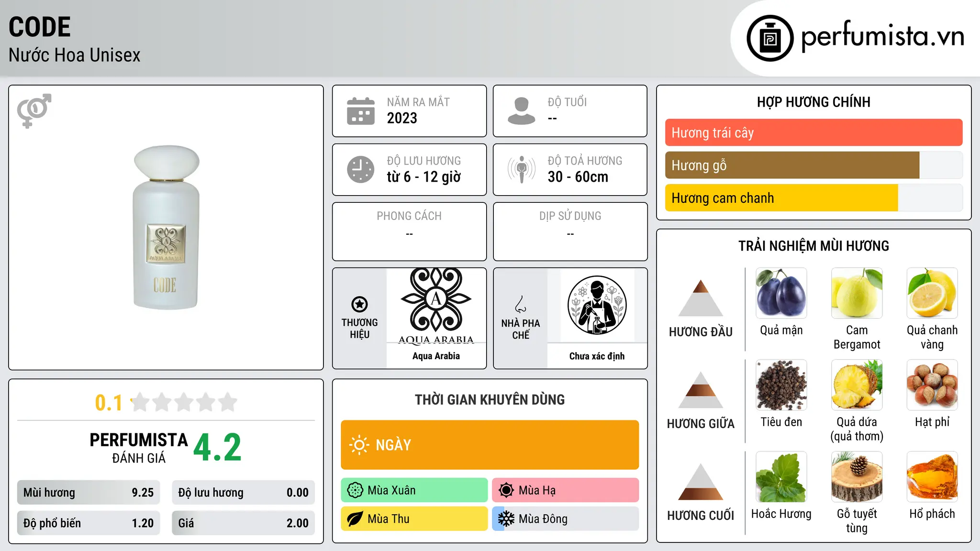Screen dimensions: 980x551
Task: Select the Cam Bergamot image
Action: pyautogui.click(x=857, y=293)
